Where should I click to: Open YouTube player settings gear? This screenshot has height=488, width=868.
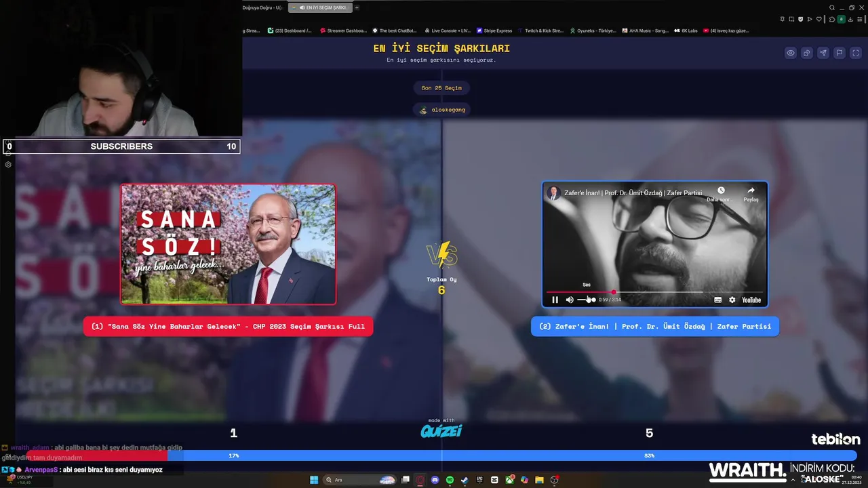(732, 300)
